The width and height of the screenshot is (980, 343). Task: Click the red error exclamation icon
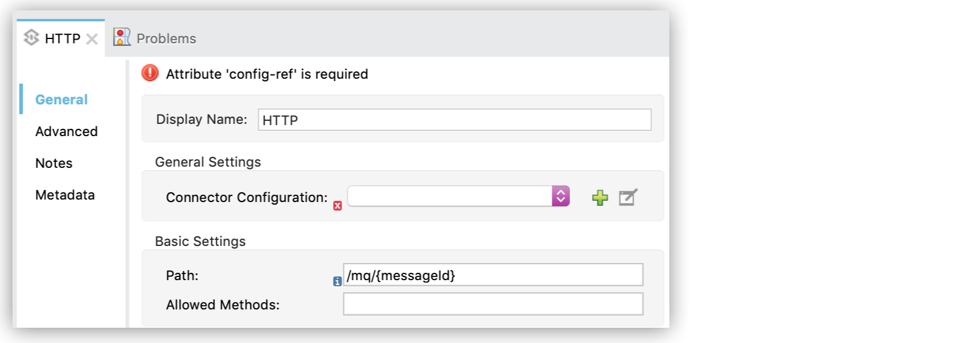coord(150,73)
